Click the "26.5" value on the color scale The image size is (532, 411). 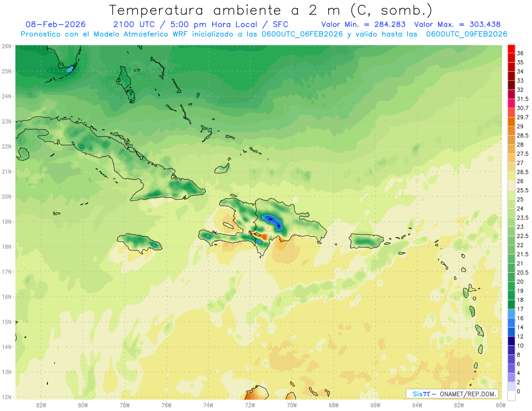(523, 172)
